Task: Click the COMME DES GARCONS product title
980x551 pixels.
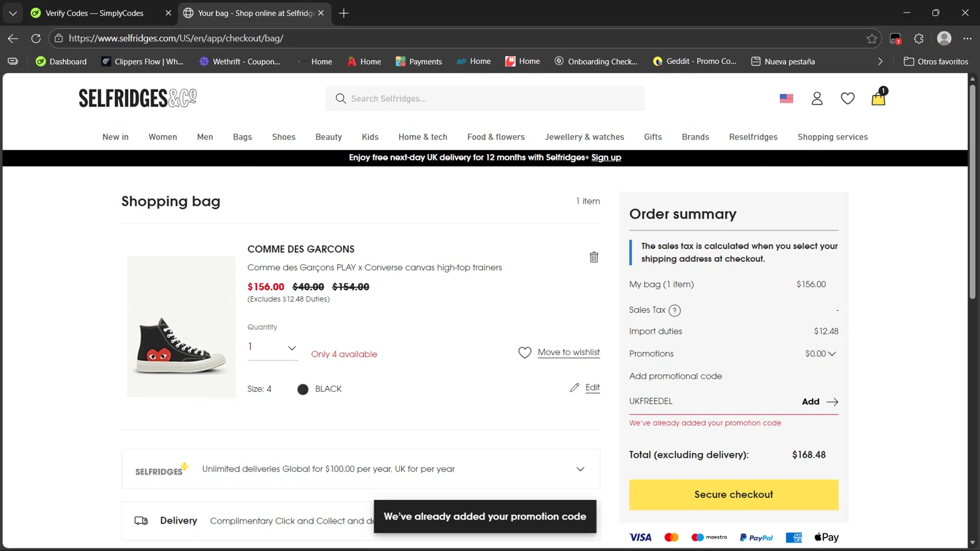Action: click(301, 249)
